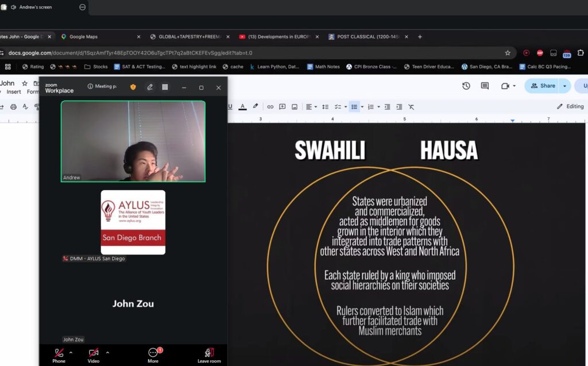Open version history clock icon
The width and height of the screenshot is (588, 366).
click(466, 86)
